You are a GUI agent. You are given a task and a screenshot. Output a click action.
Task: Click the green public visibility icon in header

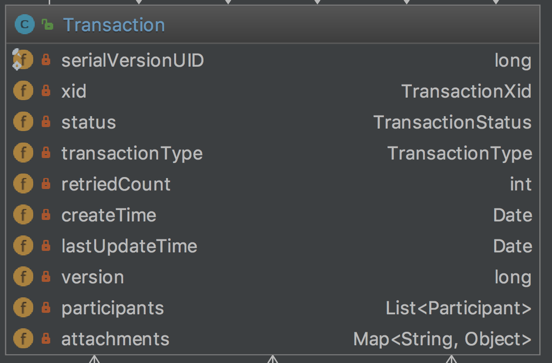tap(47, 25)
